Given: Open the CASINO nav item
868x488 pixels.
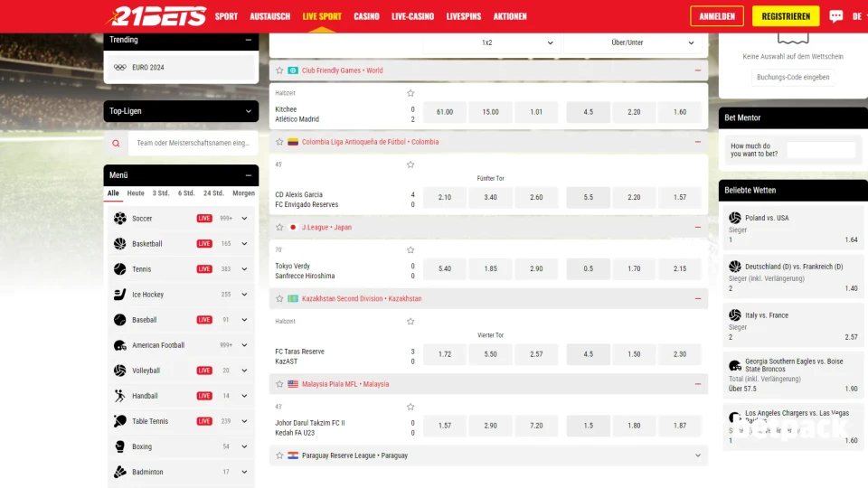Looking at the screenshot, I should [x=366, y=16].
